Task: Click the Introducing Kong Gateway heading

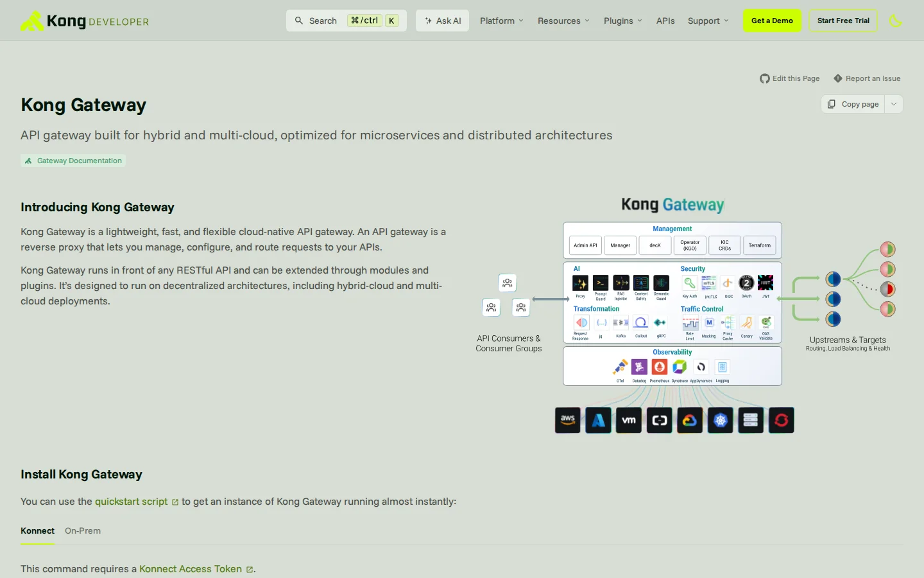Action: pyautogui.click(x=98, y=207)
